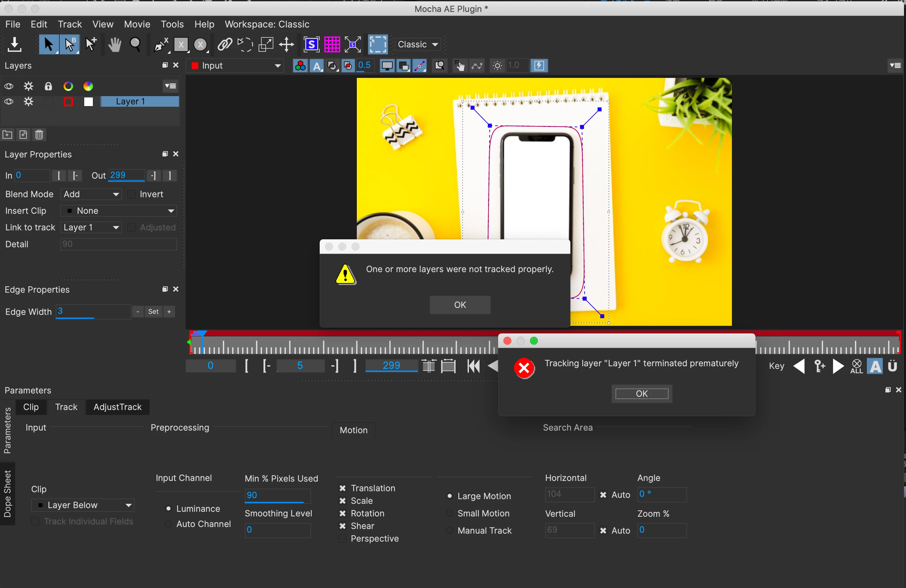
Task: Open the Track menu
Action: pyautogui.click(x=70, y=24)
